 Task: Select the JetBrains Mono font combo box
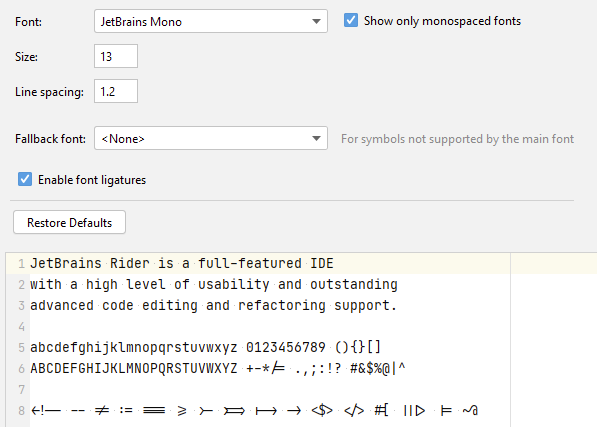[x=211, y=21]
